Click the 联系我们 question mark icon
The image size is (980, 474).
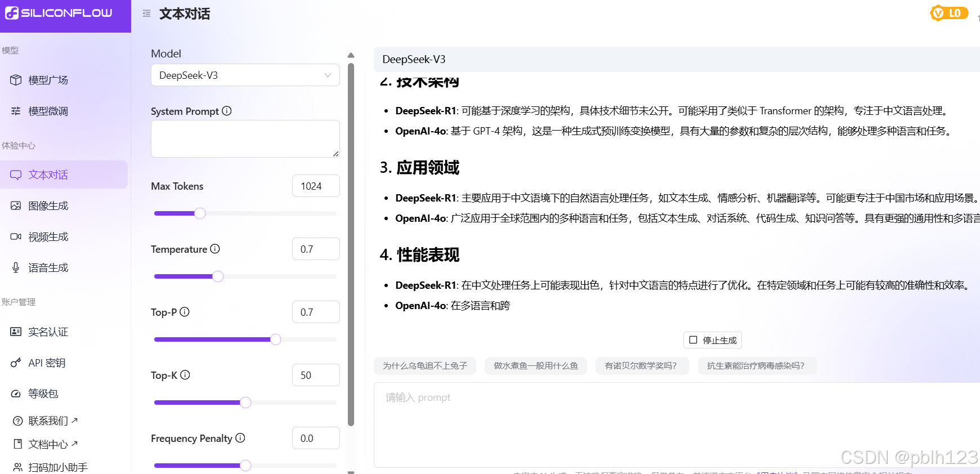coord(17,421)
